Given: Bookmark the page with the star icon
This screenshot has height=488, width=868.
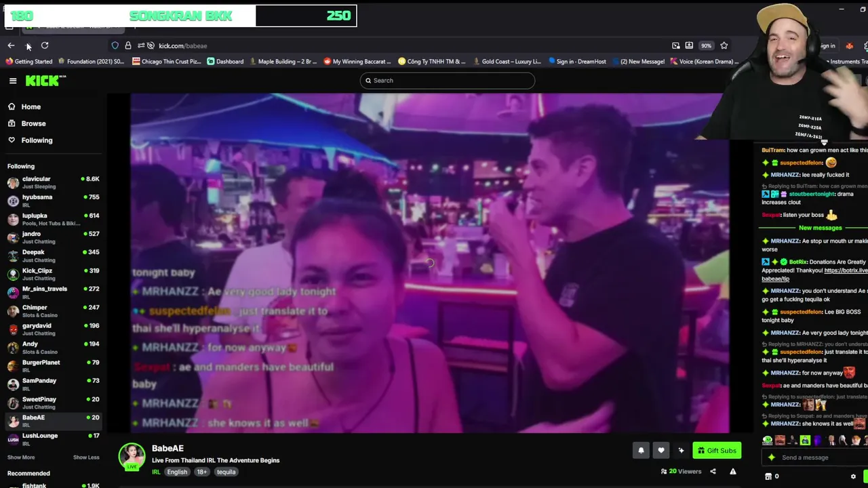Looking at the screenshot, I should (x=724, y=45).
